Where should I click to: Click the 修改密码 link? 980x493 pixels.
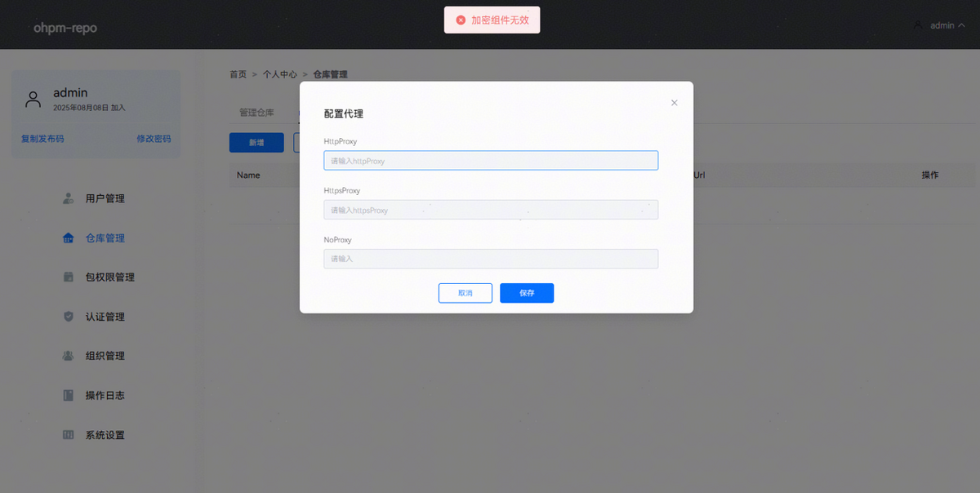pos(154,139)
